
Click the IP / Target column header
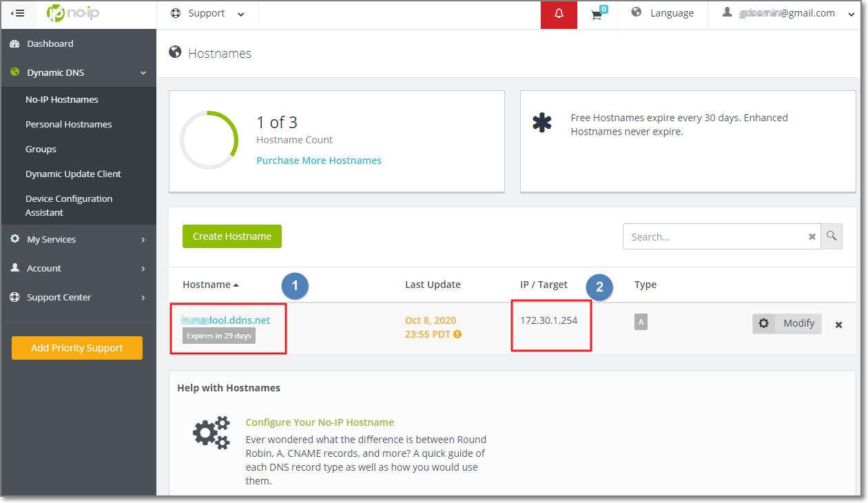[544, 285]
